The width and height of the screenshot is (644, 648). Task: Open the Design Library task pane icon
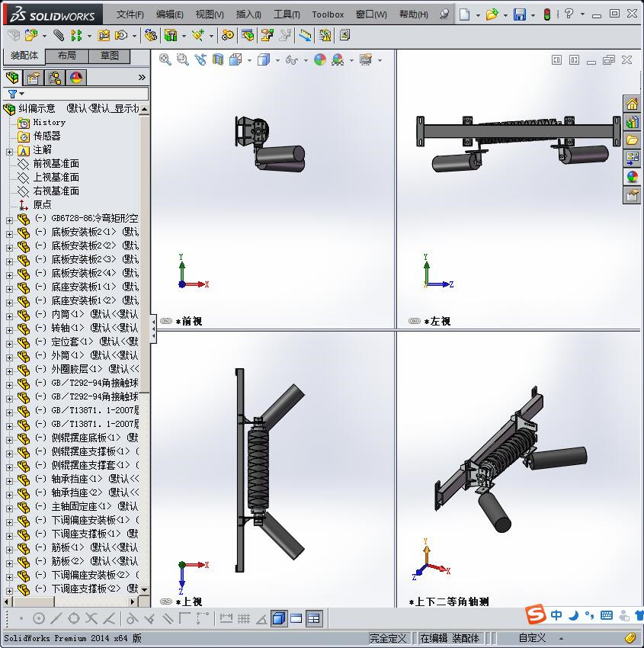pyautogui.click(x=632, y=122)
